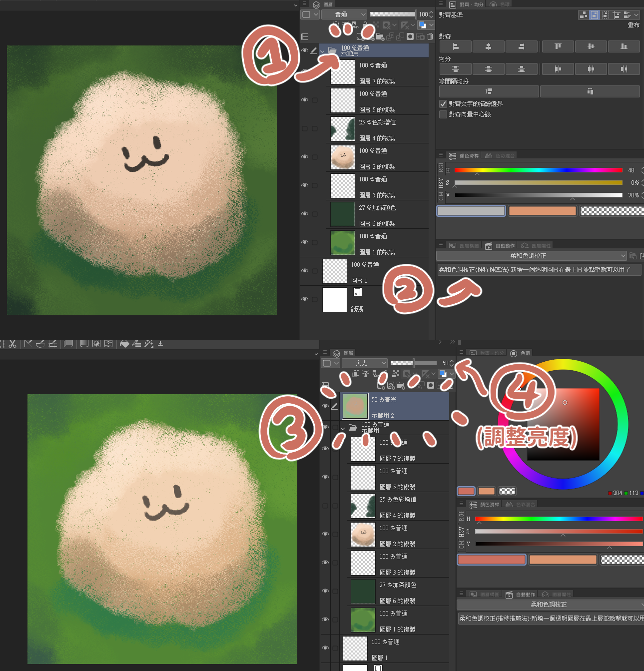Click the distribute vertical centers icon under 均分

coord(488,69)
